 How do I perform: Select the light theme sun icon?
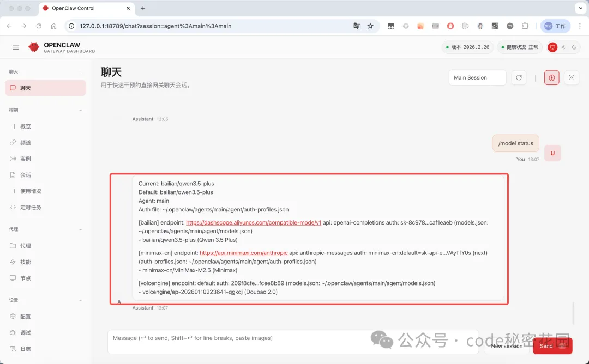(x=563, y=47)
